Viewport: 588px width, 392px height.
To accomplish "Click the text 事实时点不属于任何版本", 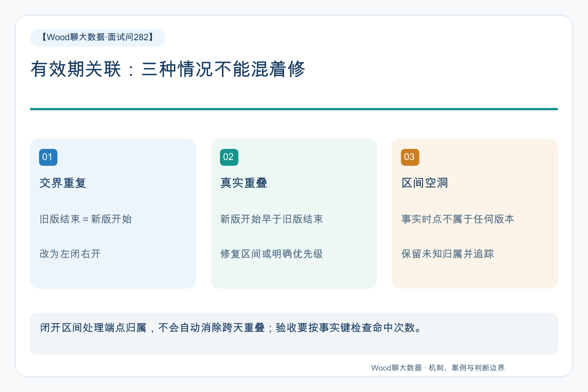I will click(458, 219).
